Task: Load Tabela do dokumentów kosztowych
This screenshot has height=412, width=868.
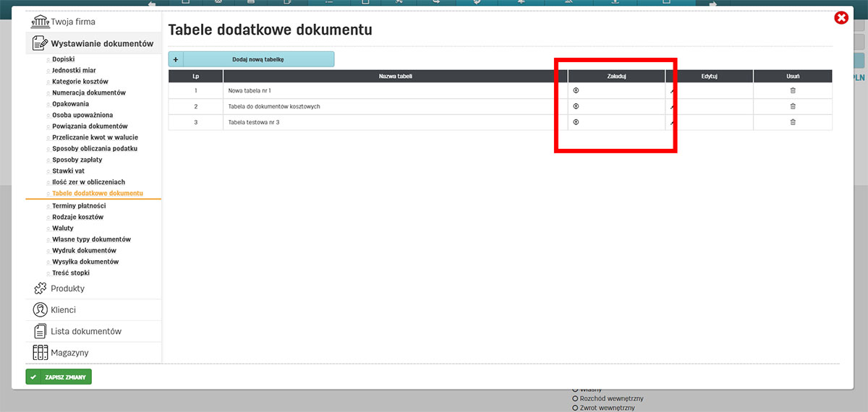Action: 576,106
